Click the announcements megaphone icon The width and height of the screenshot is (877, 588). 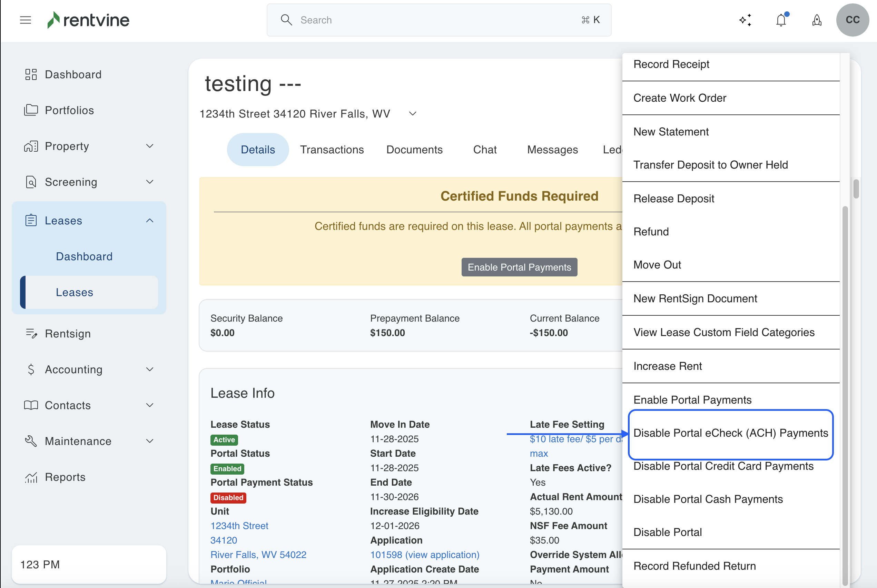[817, 20]
